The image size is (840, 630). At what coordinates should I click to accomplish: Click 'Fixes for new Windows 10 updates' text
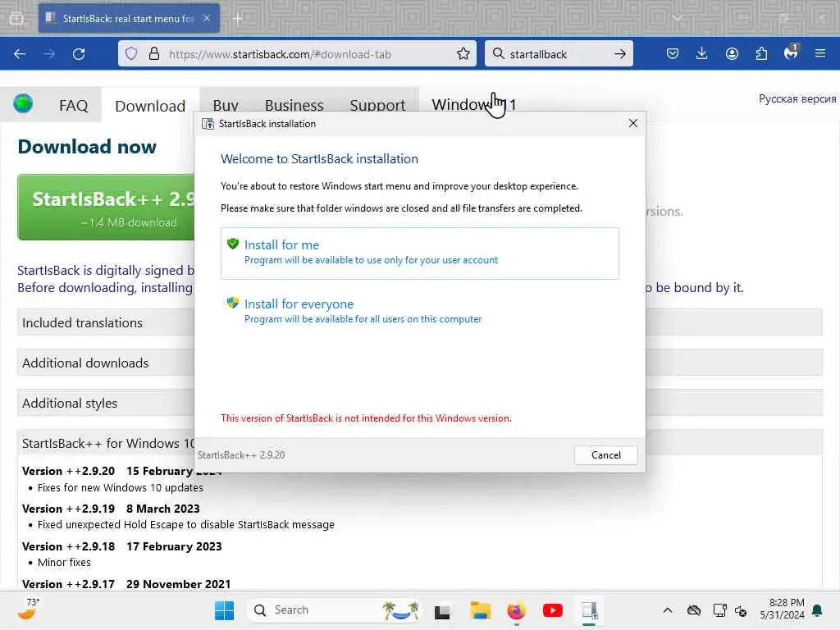tap(120, 487)
